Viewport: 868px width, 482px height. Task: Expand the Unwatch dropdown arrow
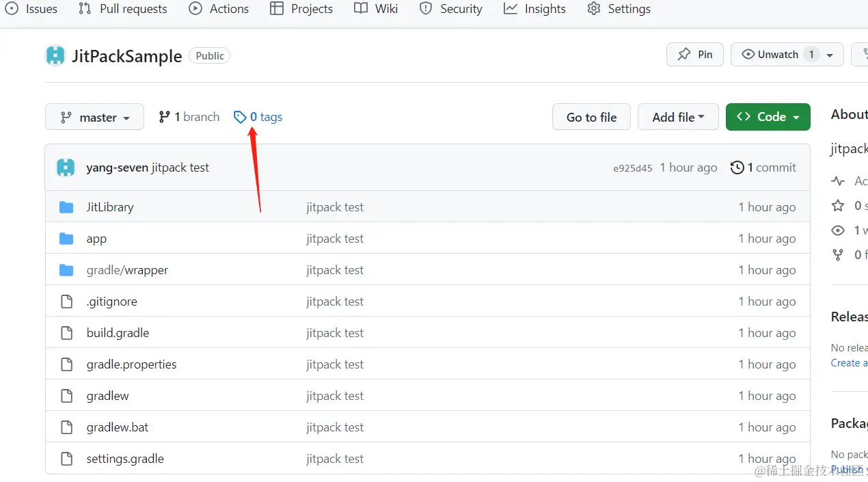pyautogui.click(x=830, y=55)
